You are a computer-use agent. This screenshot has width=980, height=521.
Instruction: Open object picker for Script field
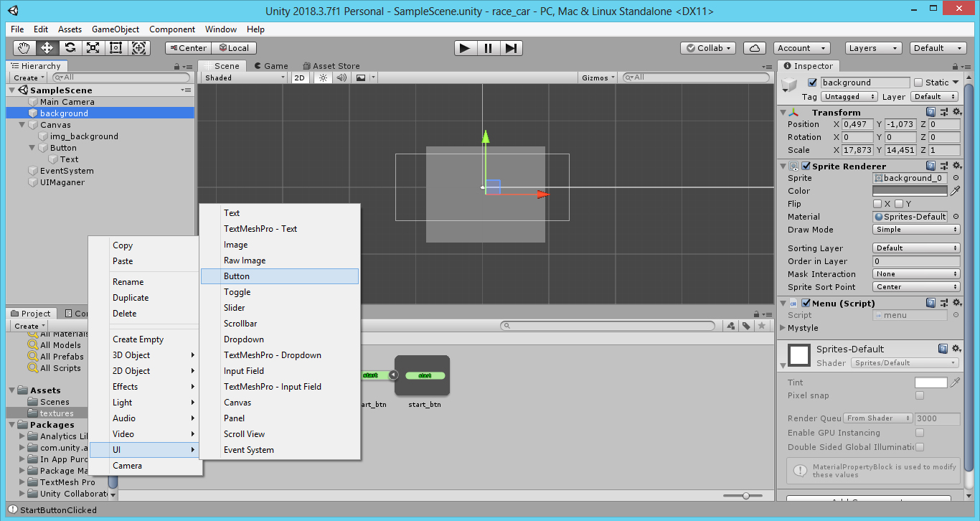coord(956,315)
